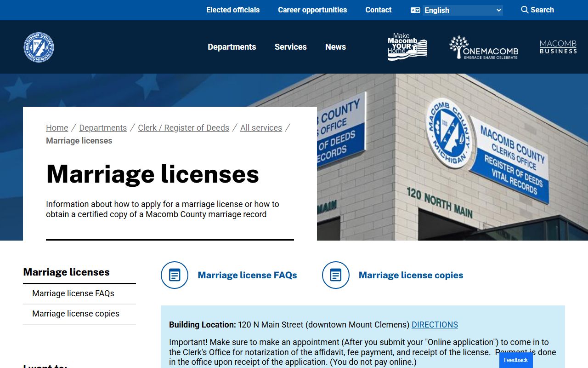
Task: Click the Marriage license copies document icon
Action: [x=336, y=275]
